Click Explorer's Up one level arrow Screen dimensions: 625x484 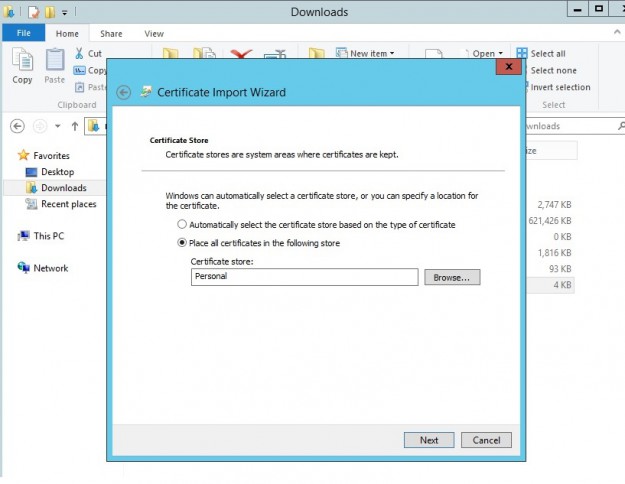pos(75,126)
